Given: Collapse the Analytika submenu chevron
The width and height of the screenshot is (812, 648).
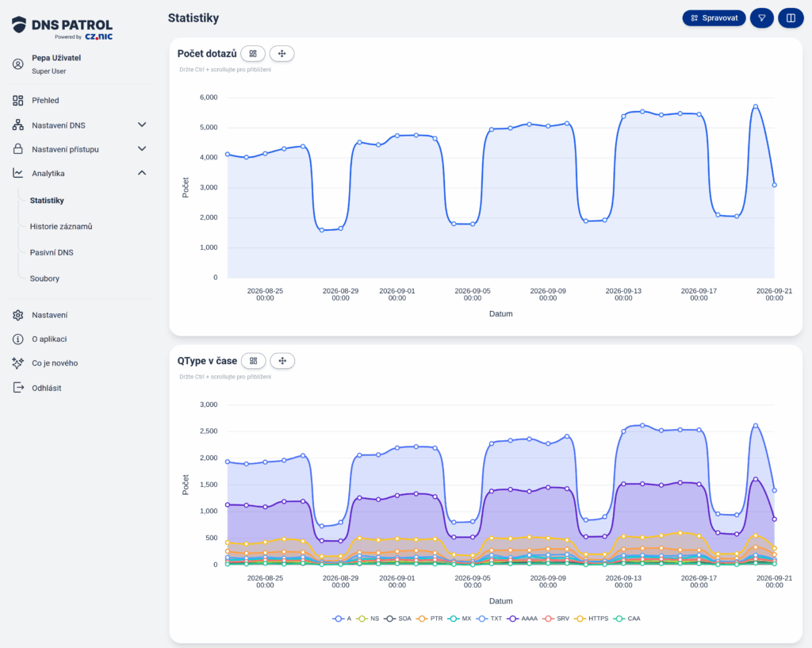Looking at the screenshot, I should 142,172.
